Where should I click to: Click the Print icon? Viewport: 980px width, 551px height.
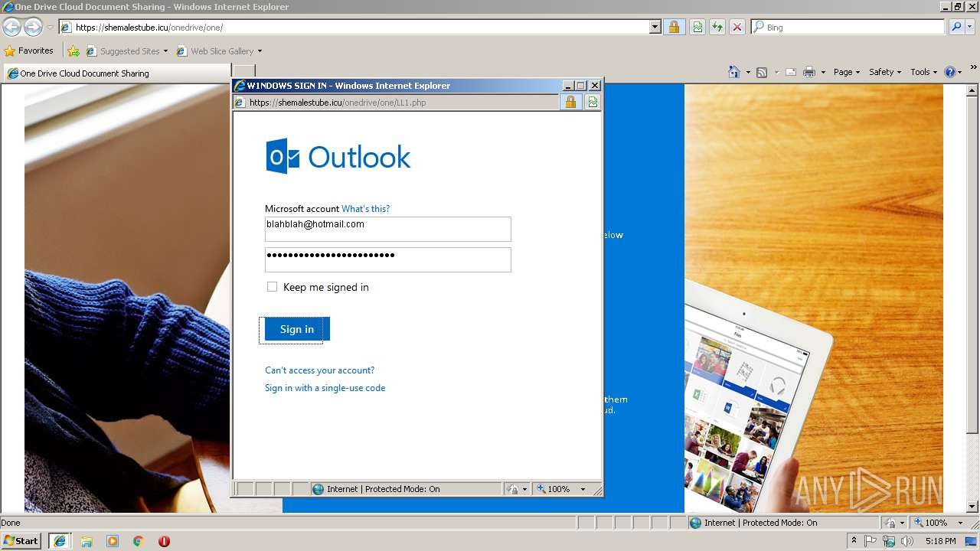[x=809, y=72]
